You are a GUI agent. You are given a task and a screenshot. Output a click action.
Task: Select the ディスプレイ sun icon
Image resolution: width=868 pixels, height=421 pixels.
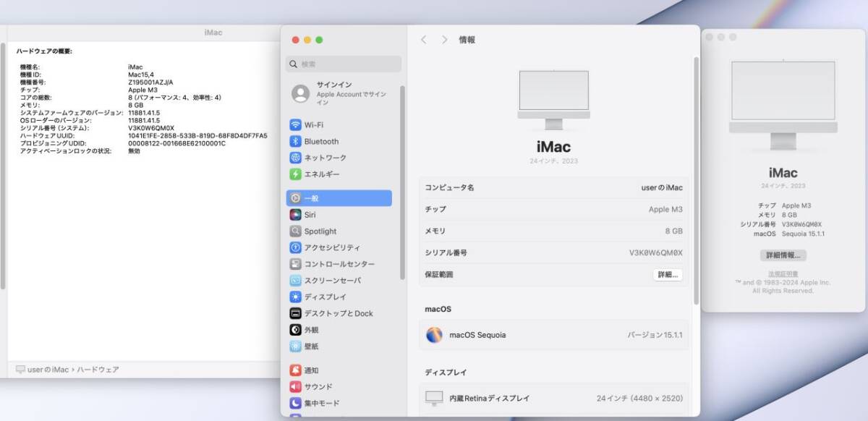tap(295, 297)
